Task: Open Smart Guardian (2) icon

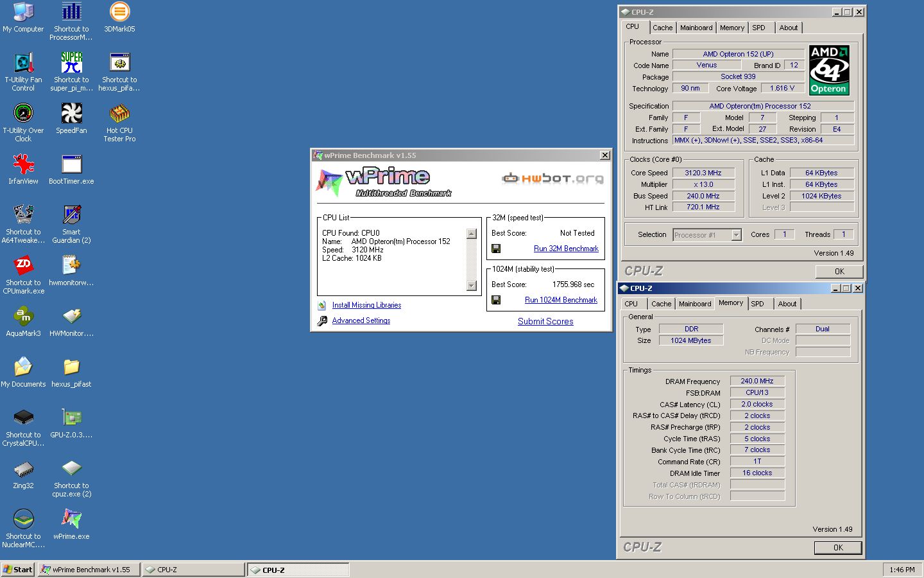Action: click(x=71, y=215)
